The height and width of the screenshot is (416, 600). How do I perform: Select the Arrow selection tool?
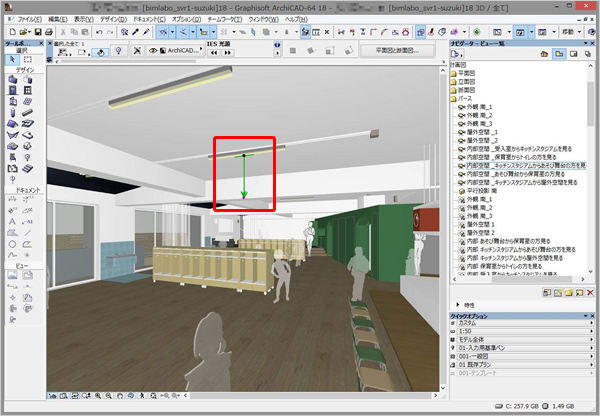(12, 59)
